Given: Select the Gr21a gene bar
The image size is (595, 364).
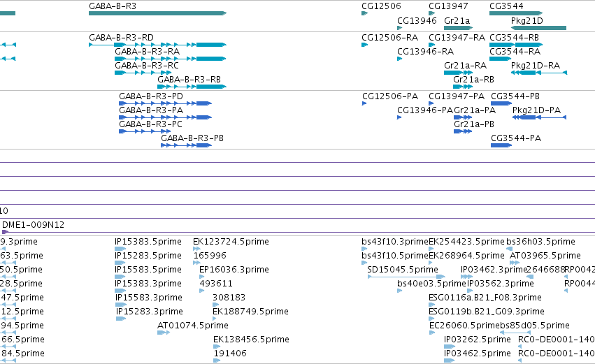Looking at the screenshot, I should point(459,28).
